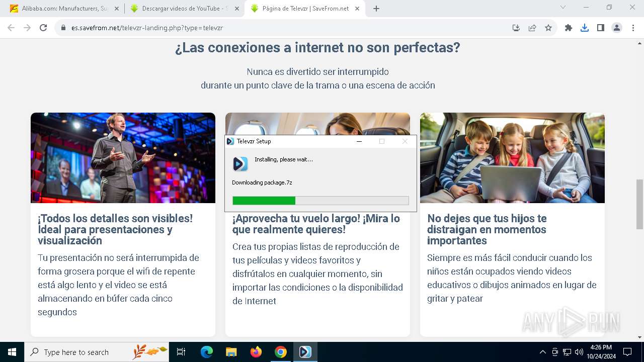
Task: Open volume control in system tray
Action: 579,352
